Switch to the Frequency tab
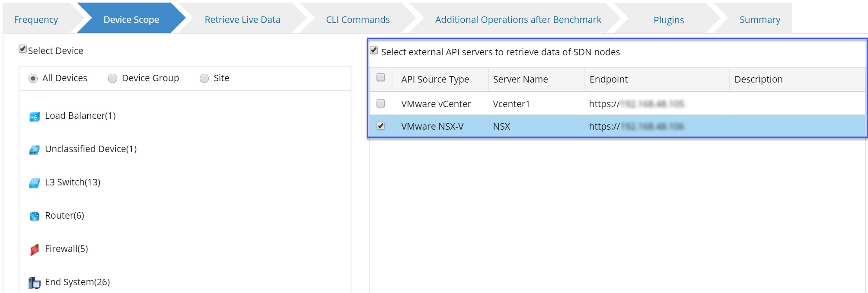 point(36,20)
